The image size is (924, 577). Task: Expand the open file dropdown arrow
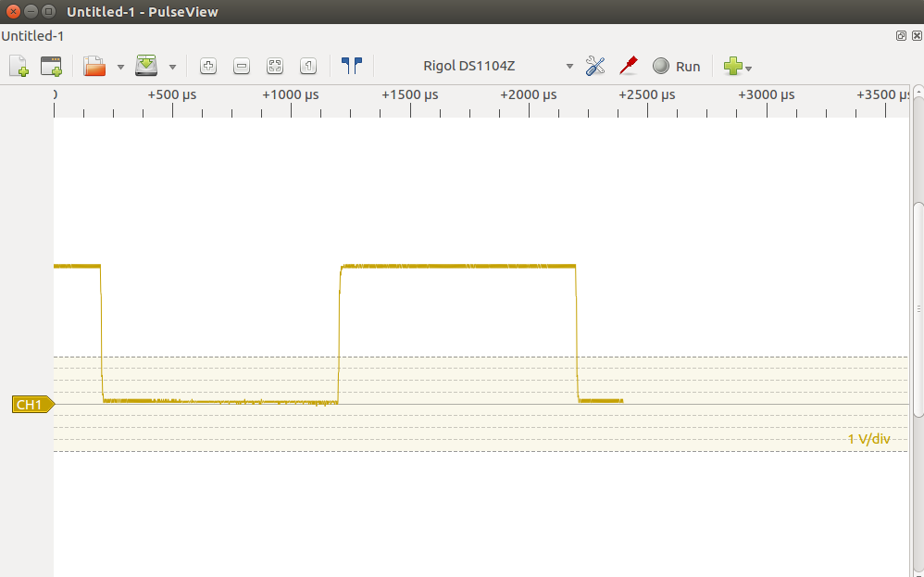click(120, 67)
